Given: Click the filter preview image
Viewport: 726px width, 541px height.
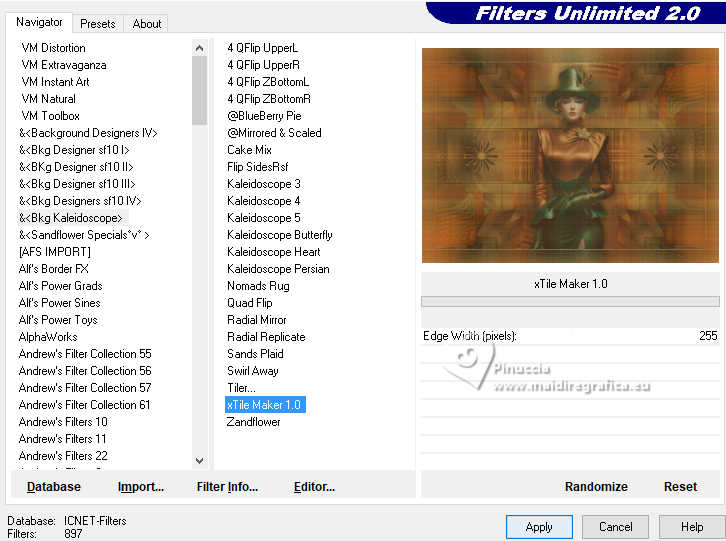Looking at the screenshot, I should (570, 155).
